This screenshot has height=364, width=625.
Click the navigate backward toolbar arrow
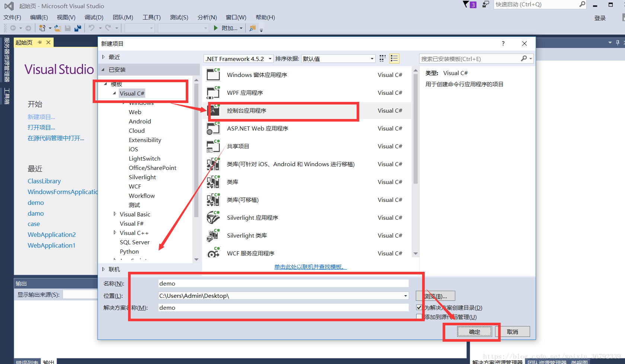pos(13,28)
